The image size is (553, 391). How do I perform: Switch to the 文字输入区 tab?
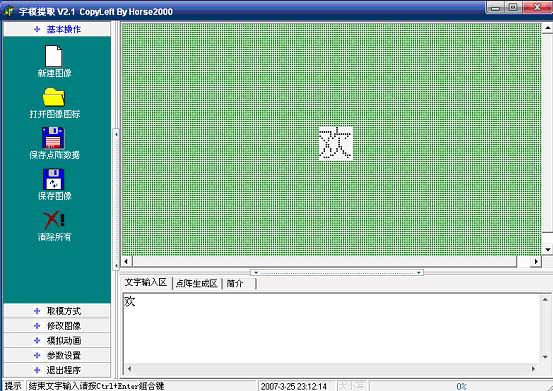coord(146,283)
